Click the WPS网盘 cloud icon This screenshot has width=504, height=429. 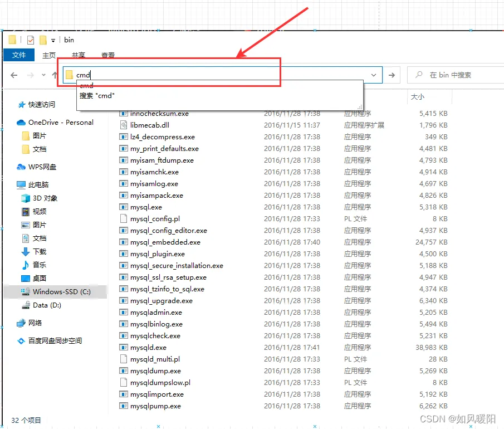click(21, 167)
